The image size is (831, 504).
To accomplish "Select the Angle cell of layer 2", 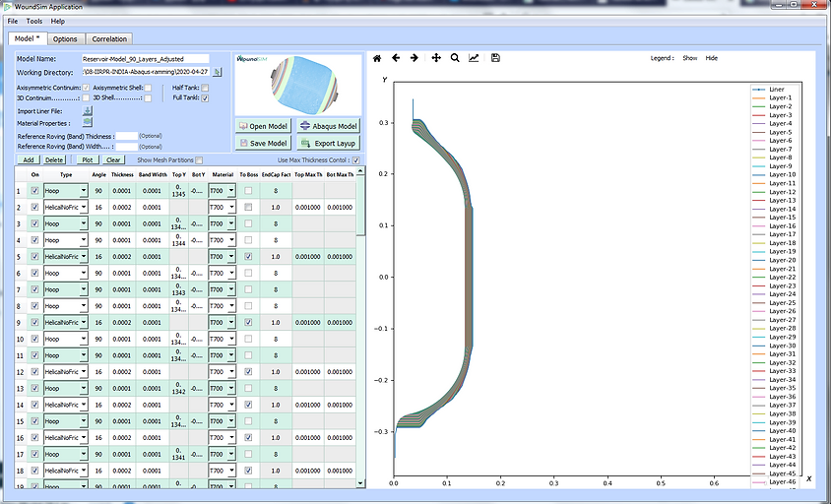I will 98,208.
